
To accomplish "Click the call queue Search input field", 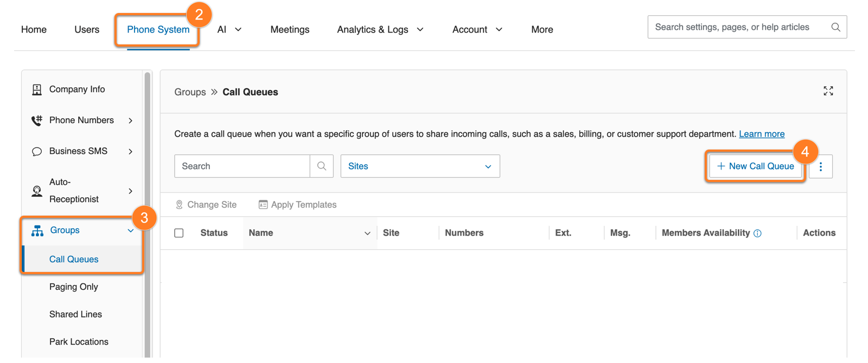I will coord(242,166).
